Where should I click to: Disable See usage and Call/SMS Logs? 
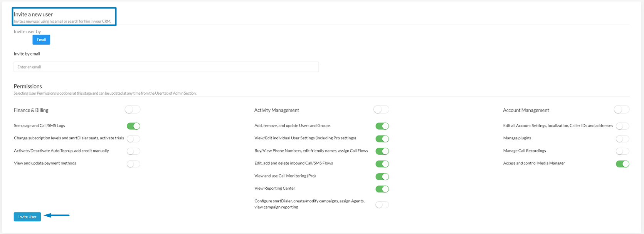point(133,126)
